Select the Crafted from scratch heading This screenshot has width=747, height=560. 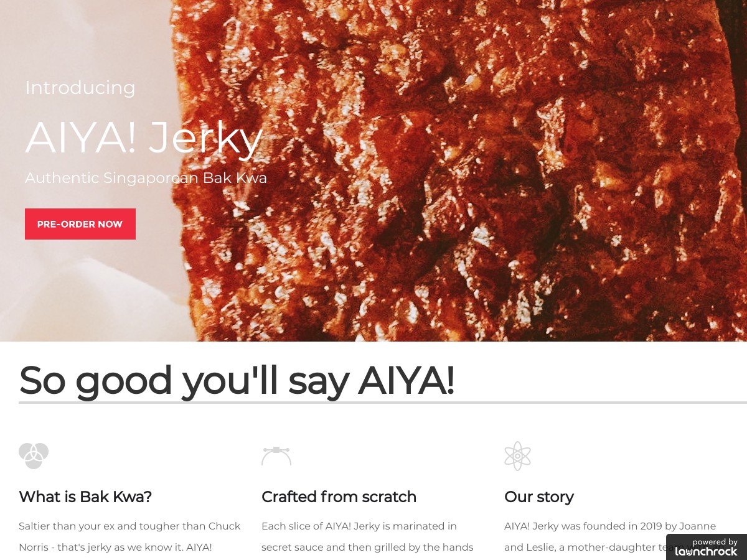pyautogui.click(x=339, y=497)
